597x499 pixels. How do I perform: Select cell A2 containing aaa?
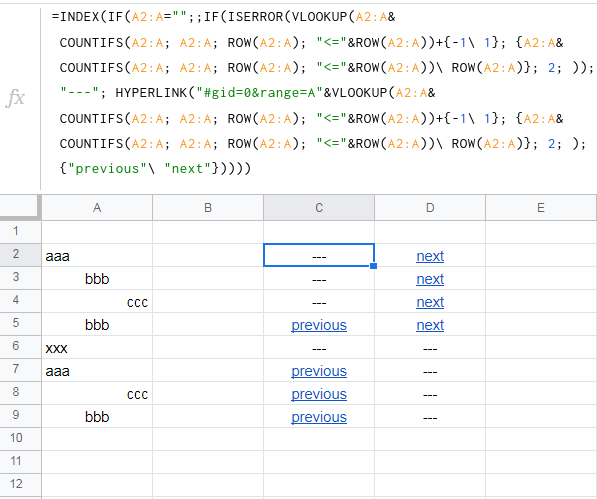[97, 255]
